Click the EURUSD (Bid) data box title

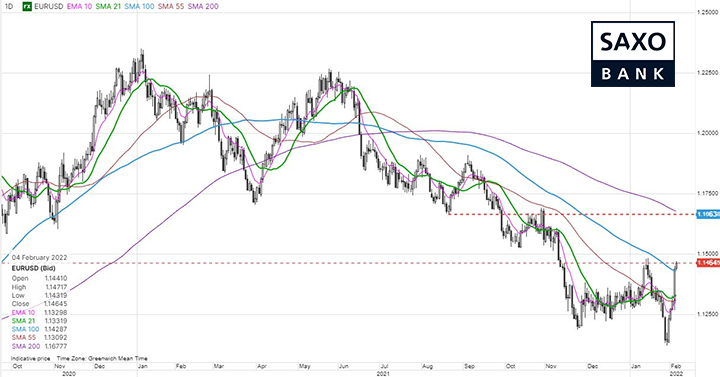click(34, 267)
